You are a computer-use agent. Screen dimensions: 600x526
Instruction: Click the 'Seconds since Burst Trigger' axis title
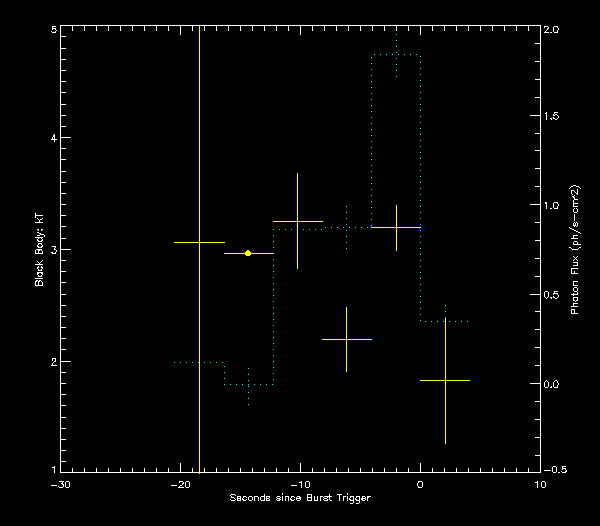coord(299,498)
